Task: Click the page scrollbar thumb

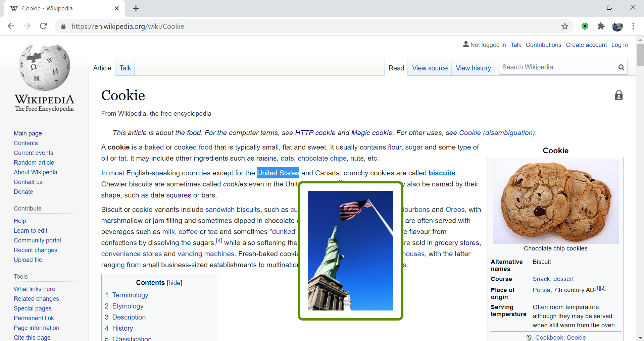Action: click(x=640, y=54)
